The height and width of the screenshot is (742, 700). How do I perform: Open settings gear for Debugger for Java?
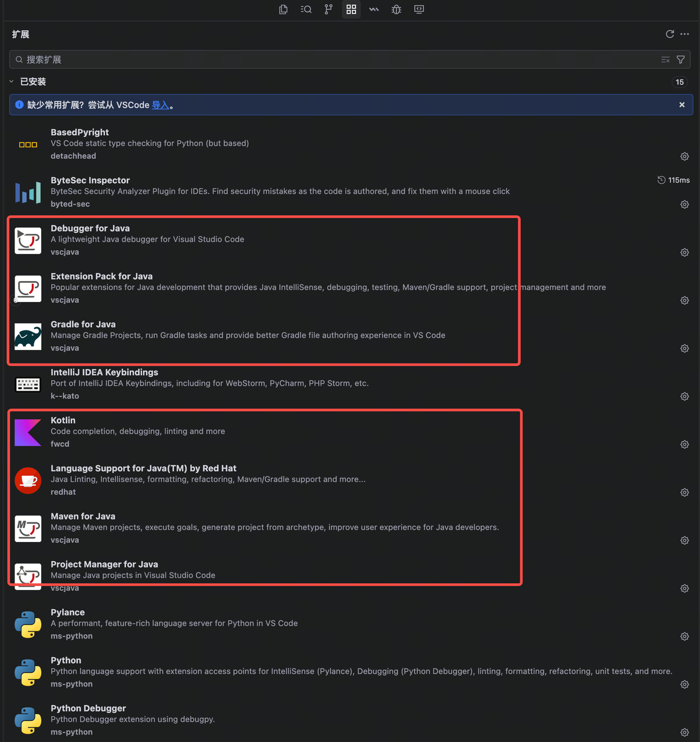(685, 253)
